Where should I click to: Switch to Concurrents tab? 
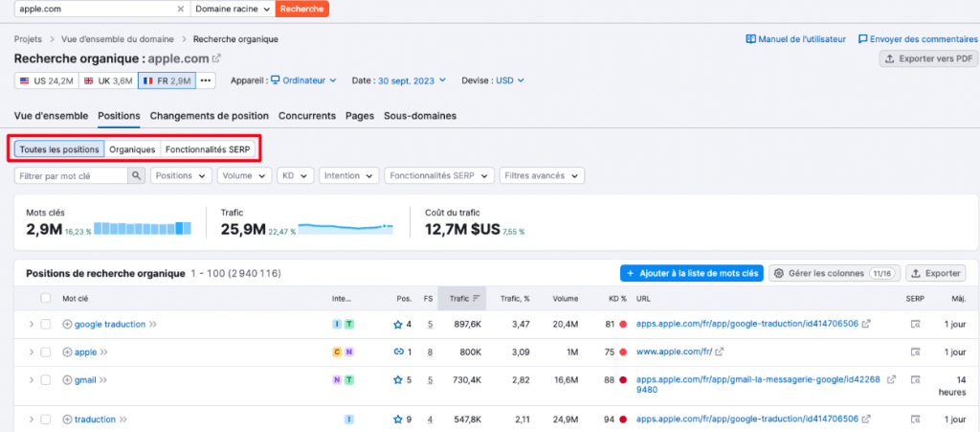[307, 116]
